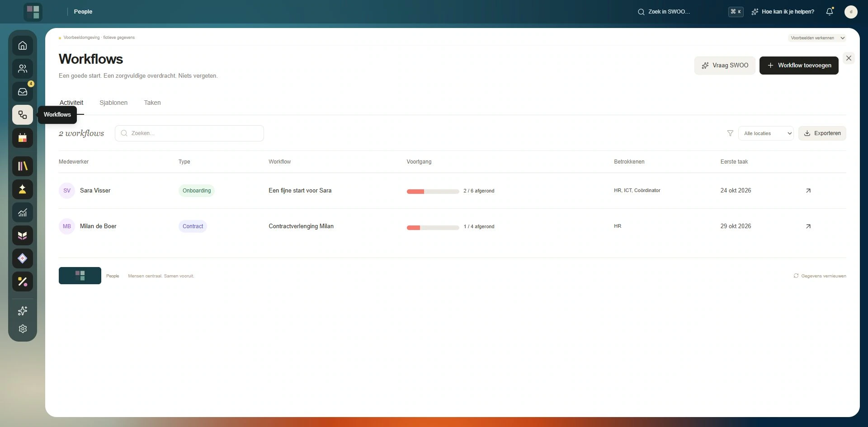Screen dimensions: 868x427
Task: Click Workflow toevoegen button
Action: (x=799, y=66)
